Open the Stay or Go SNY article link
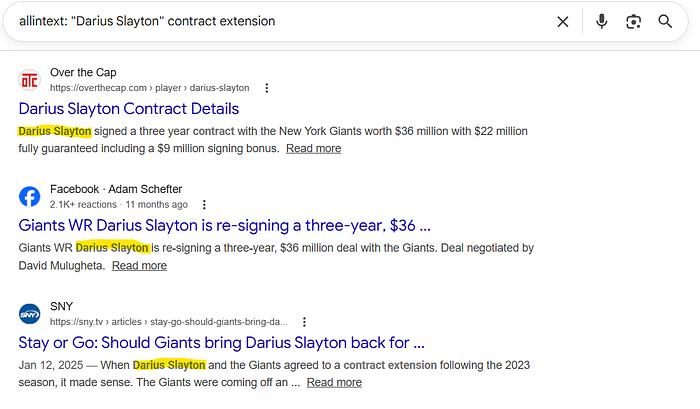 click(221, 343)
